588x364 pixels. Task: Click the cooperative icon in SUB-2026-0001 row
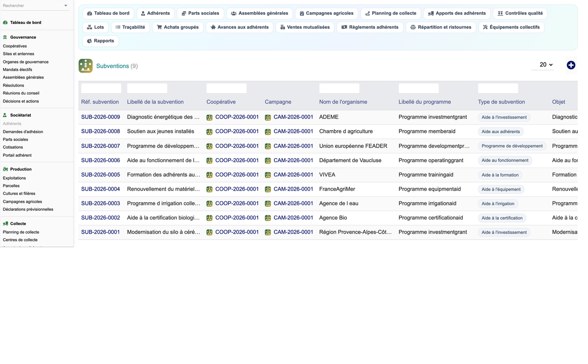coord(210,232)
